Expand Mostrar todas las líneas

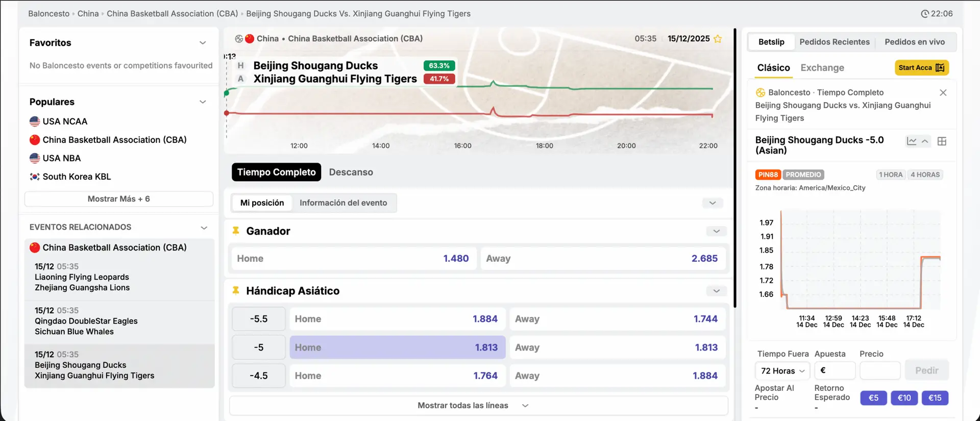pos(478,406)
